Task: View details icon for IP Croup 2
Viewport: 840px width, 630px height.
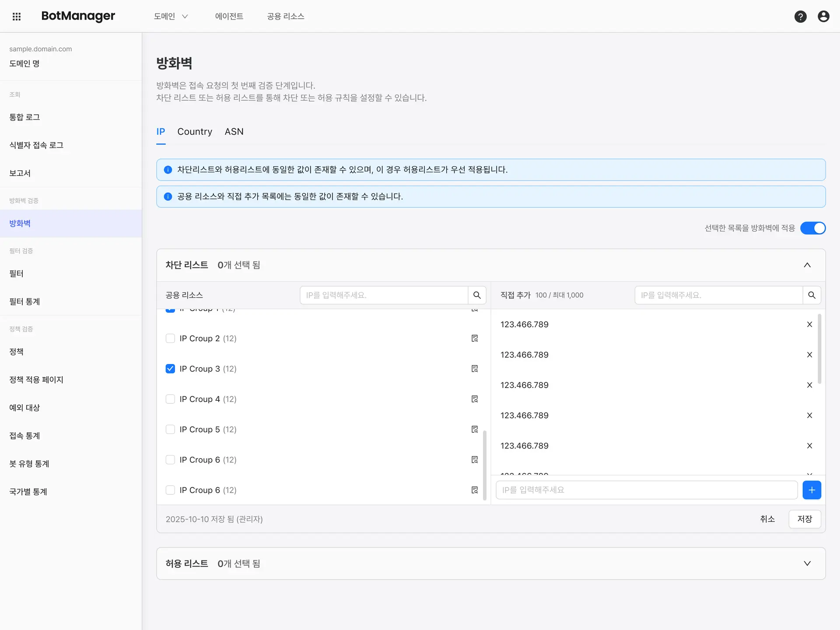Action: coord(475,339)
